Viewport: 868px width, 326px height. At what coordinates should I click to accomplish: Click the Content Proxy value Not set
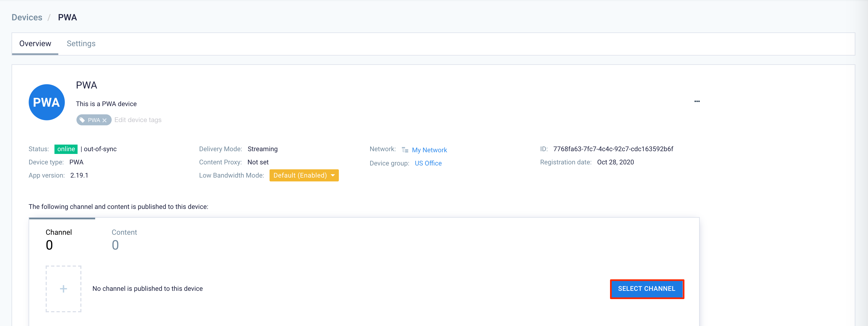(x=258, y=162)
